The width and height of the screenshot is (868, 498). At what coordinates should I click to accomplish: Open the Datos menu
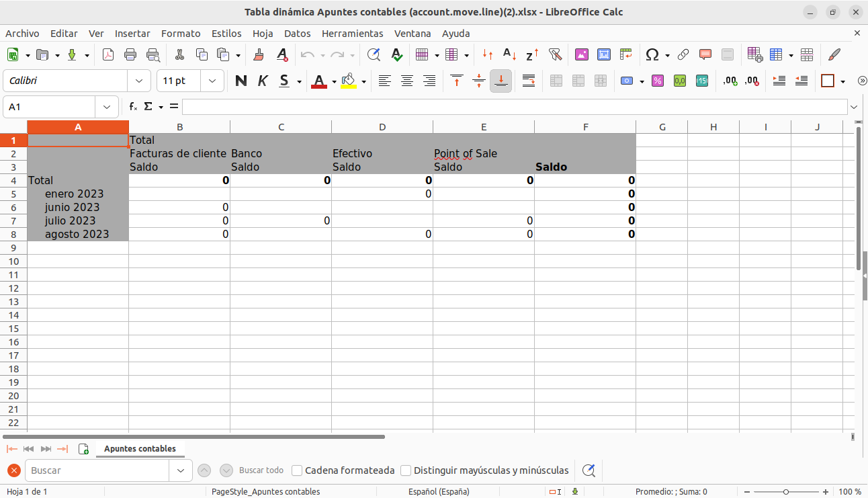click(298, 34)
